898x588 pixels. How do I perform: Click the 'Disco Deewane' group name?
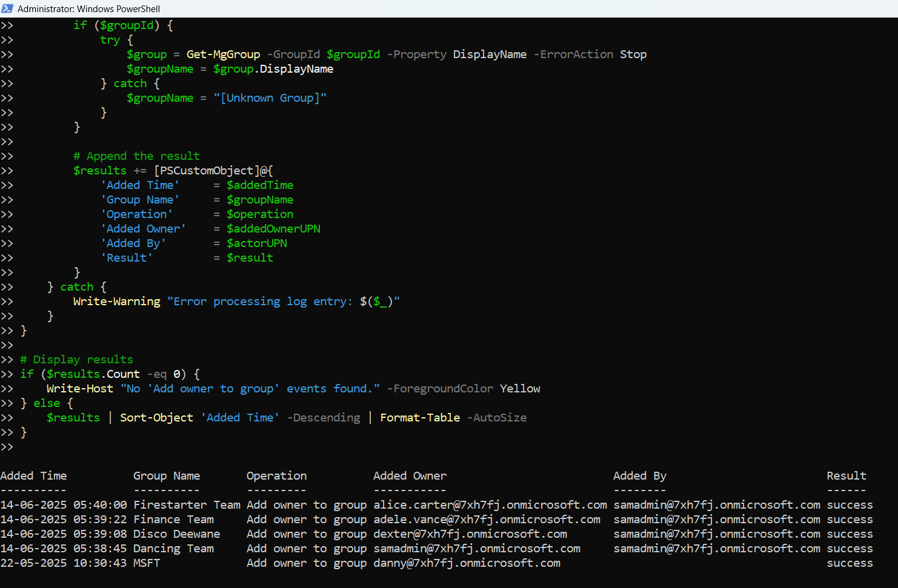point(176,534)
